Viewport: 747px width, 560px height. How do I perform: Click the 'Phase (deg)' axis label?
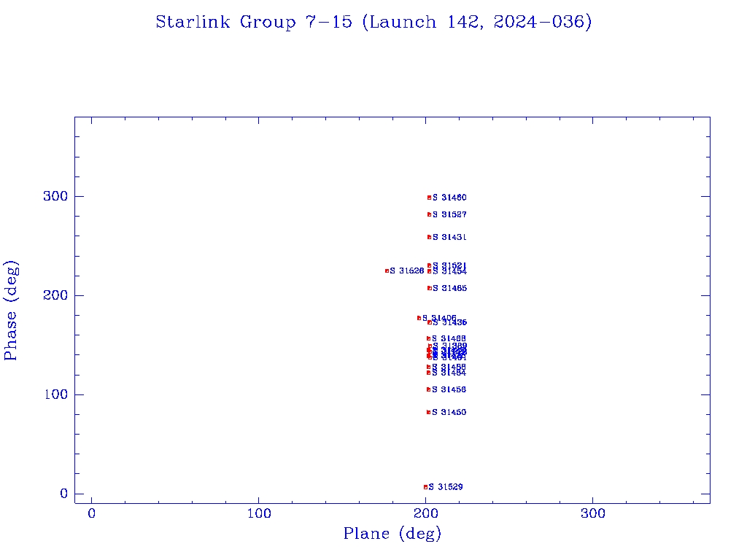(x=10, y=311)
